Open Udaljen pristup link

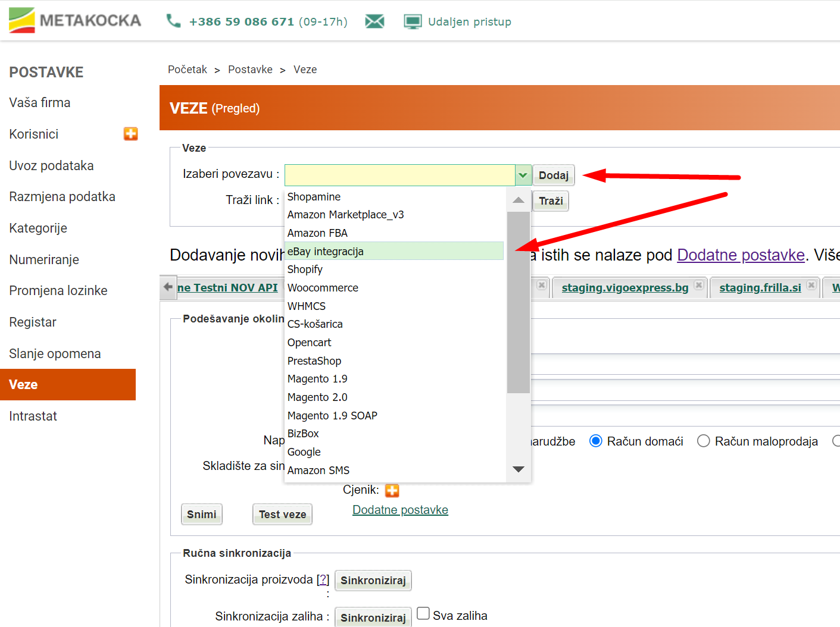pyautogui.click(x=470, y=22)
